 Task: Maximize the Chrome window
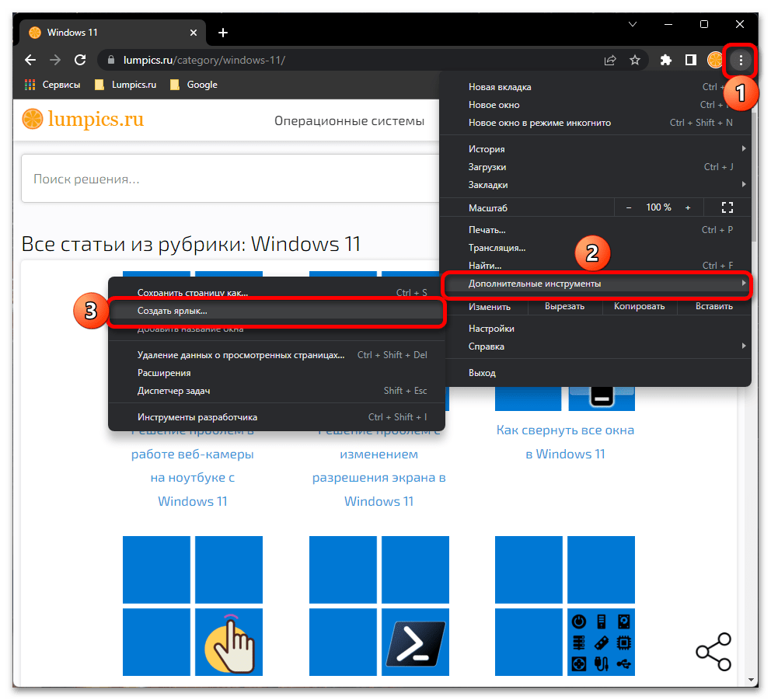coord(704,24)
